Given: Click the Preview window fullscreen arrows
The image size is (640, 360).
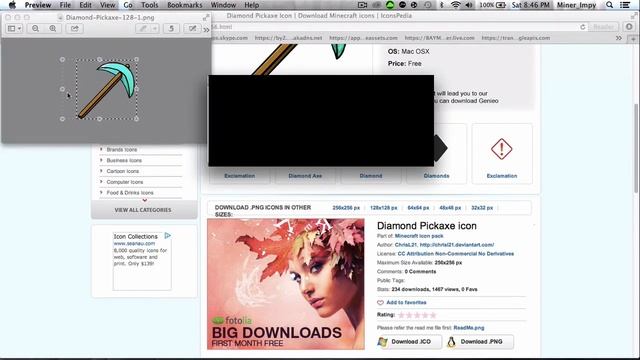Looking at the screenshot, I should click(206, 18).
